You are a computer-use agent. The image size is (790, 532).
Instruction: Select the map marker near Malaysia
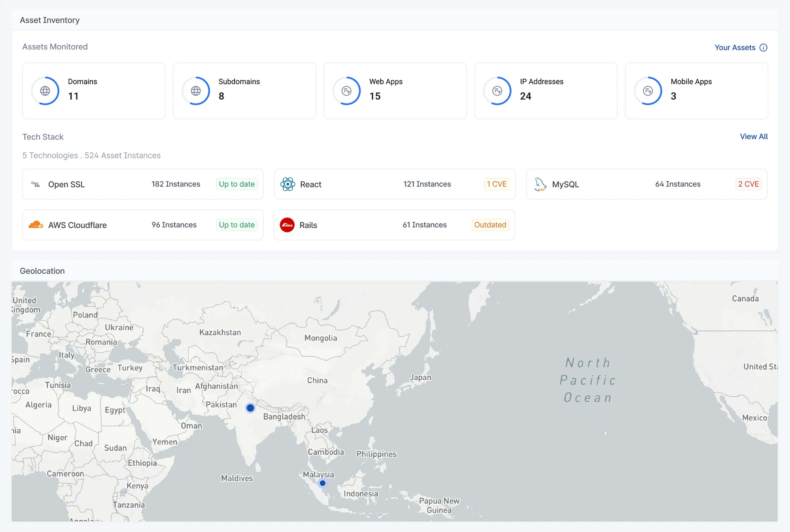323,483
